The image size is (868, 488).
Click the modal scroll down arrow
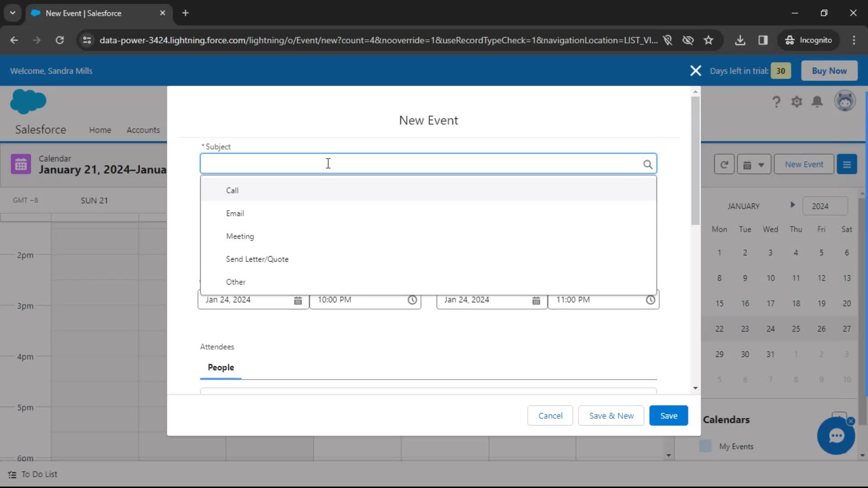click(695, 388)
